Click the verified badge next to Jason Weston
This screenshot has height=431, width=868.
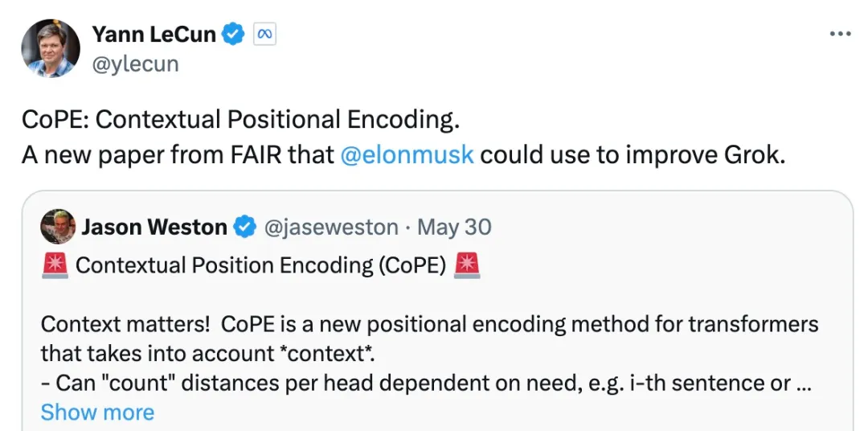[x=244, y=227]
